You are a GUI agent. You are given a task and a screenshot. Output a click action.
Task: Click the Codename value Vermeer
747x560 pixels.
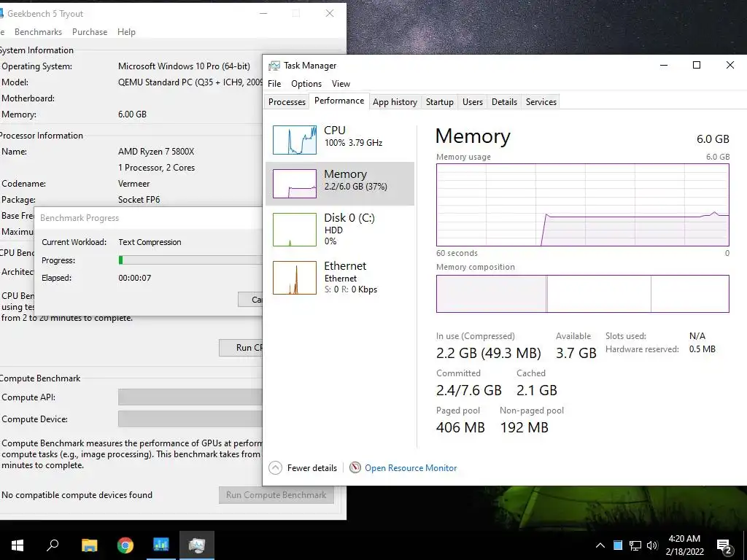click(134, 184)
